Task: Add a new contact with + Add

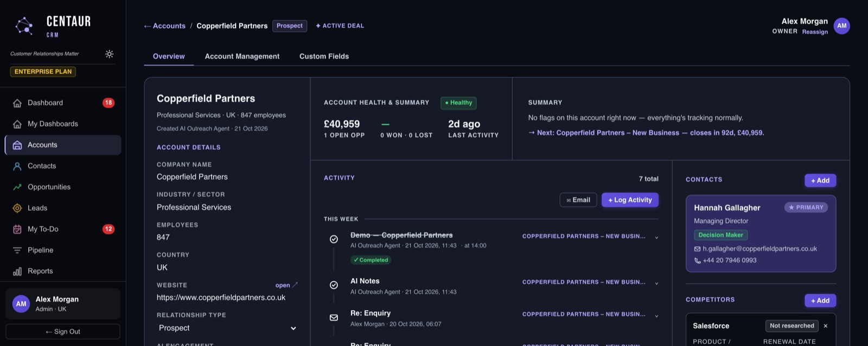Action: pos(820,180)
